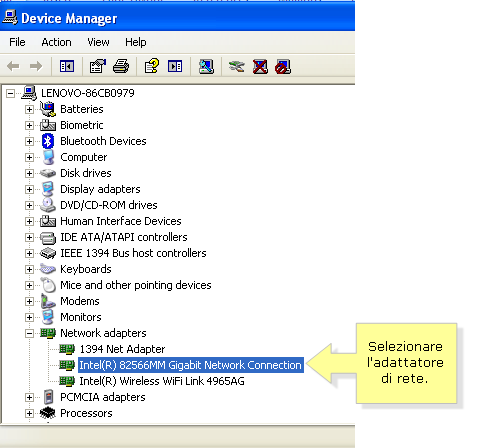This screenshot has width=490, height=448.
Task: Open the View menu
Action: click(x=98, y=42)
